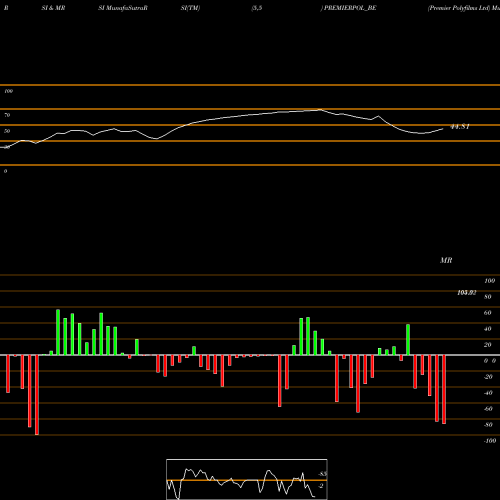Click the -100 label on MR axis
This screenshot has height=500, width=500.
[x=490, y=441]
